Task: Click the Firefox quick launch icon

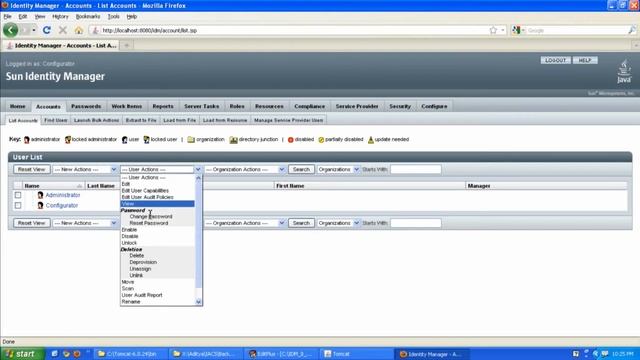Action: 77,354
